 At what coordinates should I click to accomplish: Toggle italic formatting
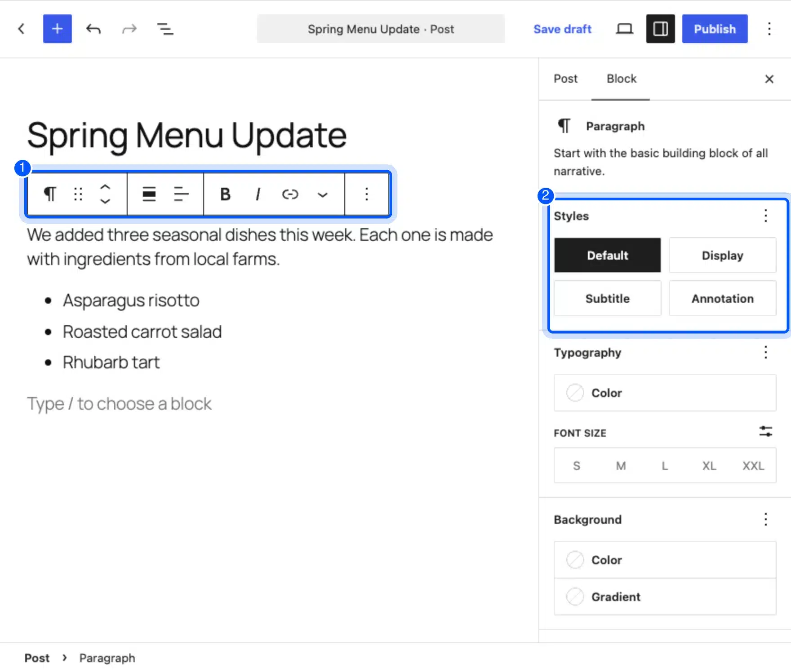pos(258,194)
